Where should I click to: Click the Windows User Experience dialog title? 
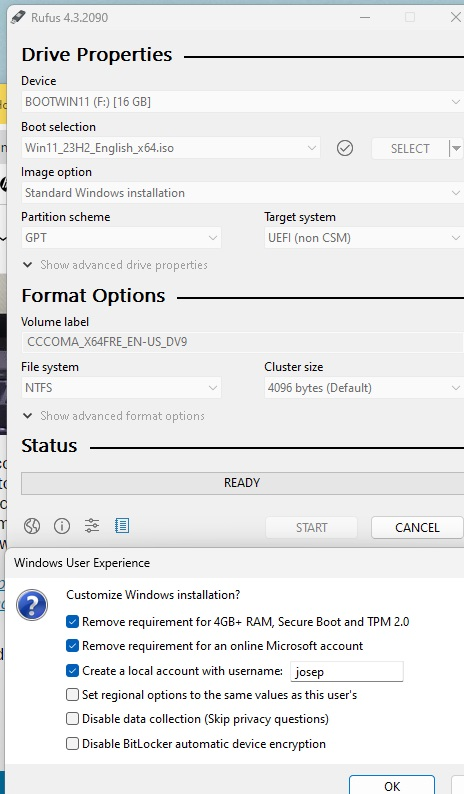coord(82,563)
